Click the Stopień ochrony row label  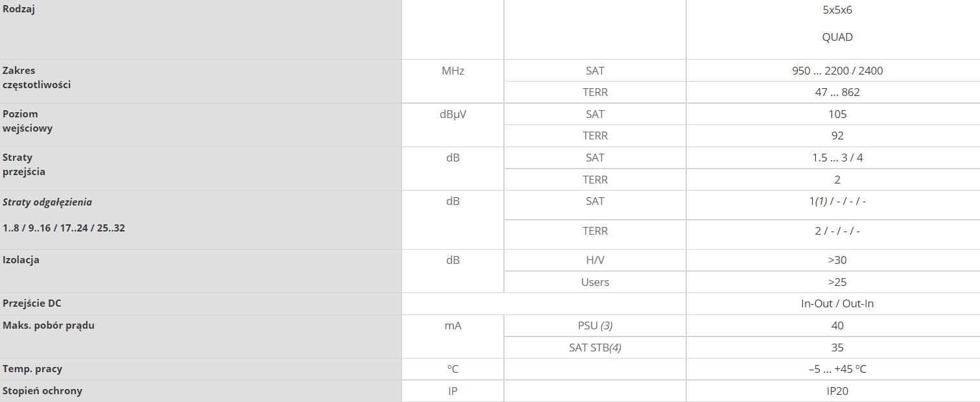pyautogui.click(x=42, y=391)
